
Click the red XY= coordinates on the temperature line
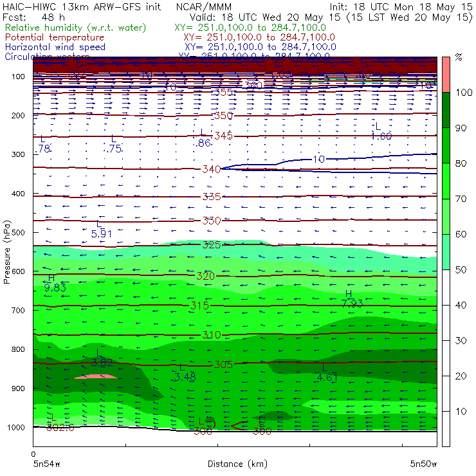pos(259,37)
